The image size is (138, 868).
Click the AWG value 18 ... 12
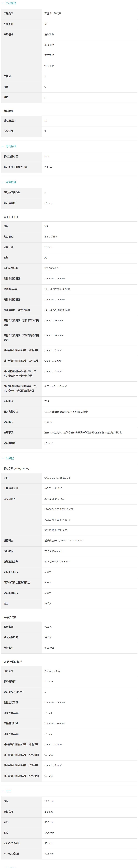tap(49, 776)
